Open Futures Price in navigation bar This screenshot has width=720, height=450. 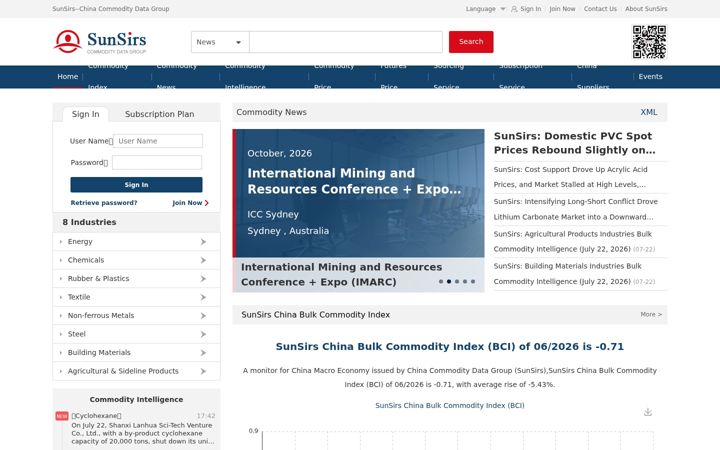tap(393, 77)
